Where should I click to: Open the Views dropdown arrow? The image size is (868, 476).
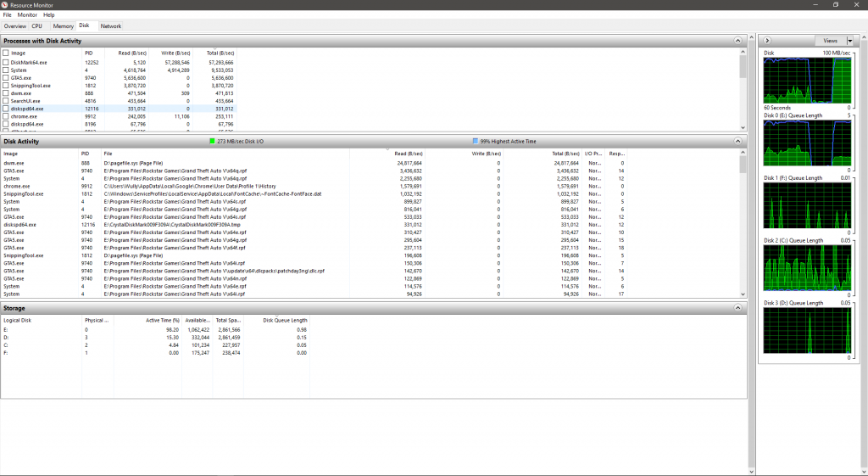(849, 41)
